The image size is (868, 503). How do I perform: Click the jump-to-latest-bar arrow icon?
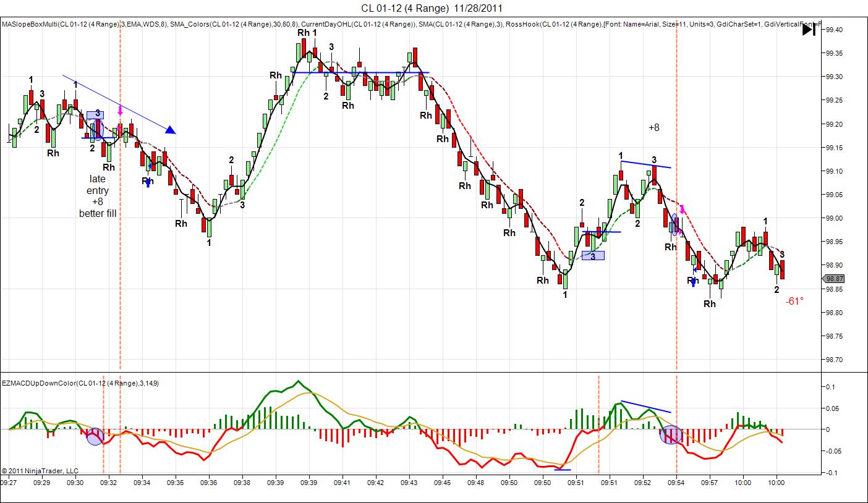point(809,30)
